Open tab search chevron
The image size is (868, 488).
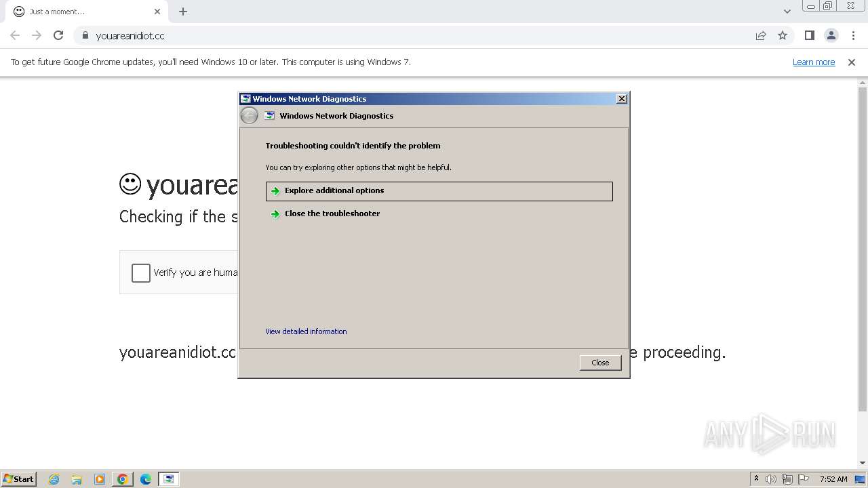click(x=787, y=12)
